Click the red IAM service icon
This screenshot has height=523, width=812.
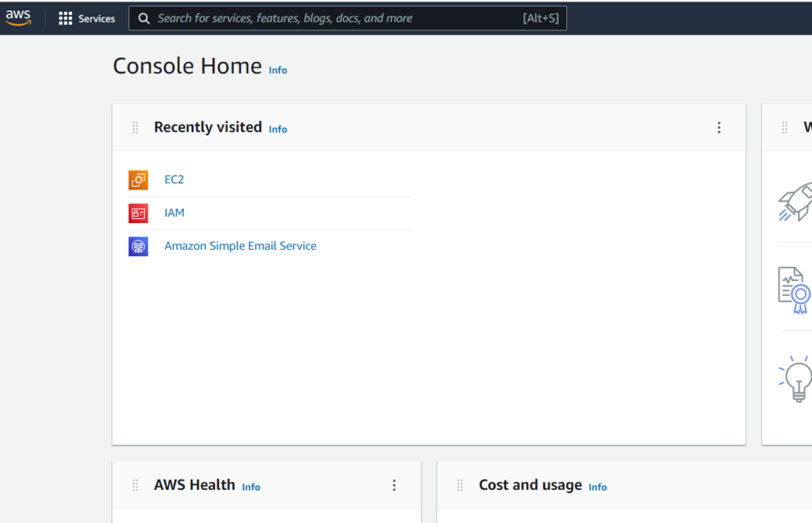coord(138,213)
